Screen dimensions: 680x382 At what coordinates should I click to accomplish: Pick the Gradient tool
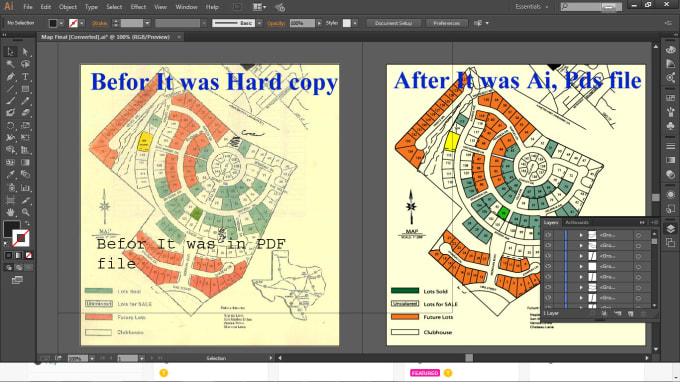(26, 162)
